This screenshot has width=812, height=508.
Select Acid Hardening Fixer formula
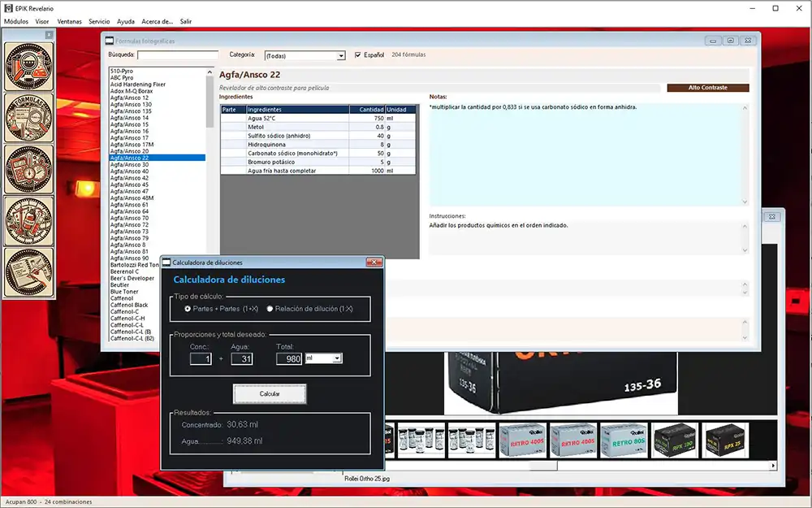coord(138,85)
